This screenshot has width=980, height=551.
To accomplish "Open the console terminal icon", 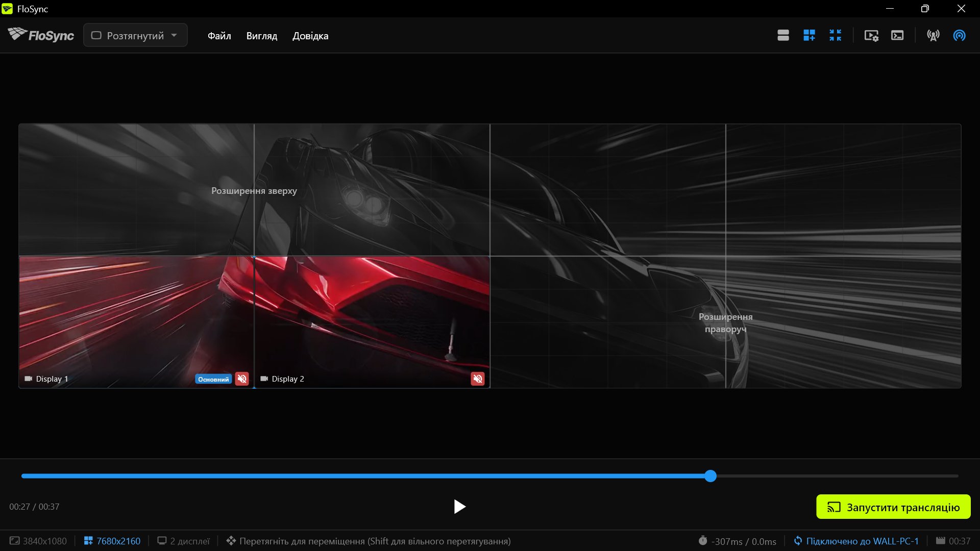I will coord(897,35).
